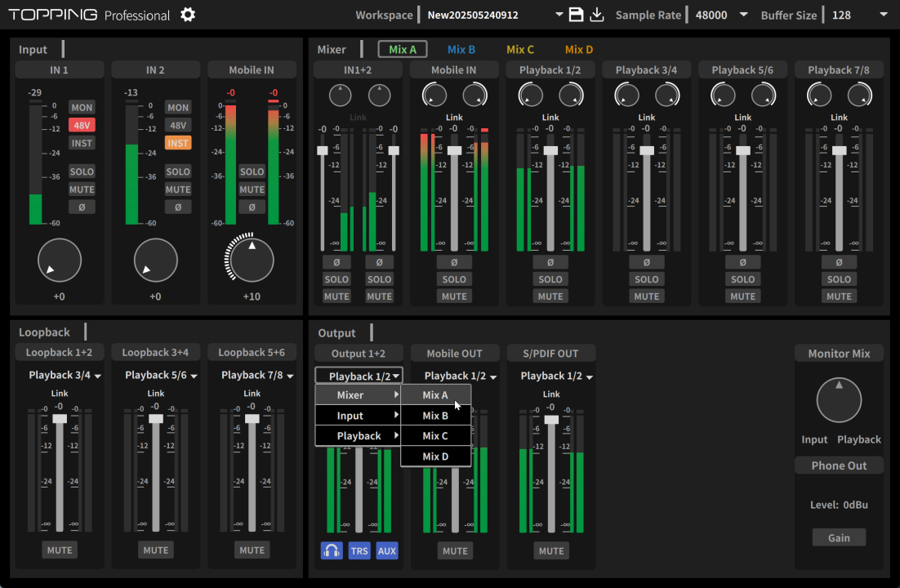The height and width of the screenshot is (588, 900).
Task: Toggle 48V phantom power on IN 1
Action: (x=82, y=125)
